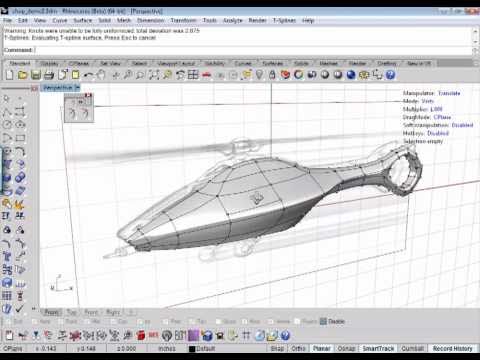Image resolution: width=480 pixels, height=360 pixels.
Task: Click the DragMode CPlane link
Action: (x=442, y=117)
